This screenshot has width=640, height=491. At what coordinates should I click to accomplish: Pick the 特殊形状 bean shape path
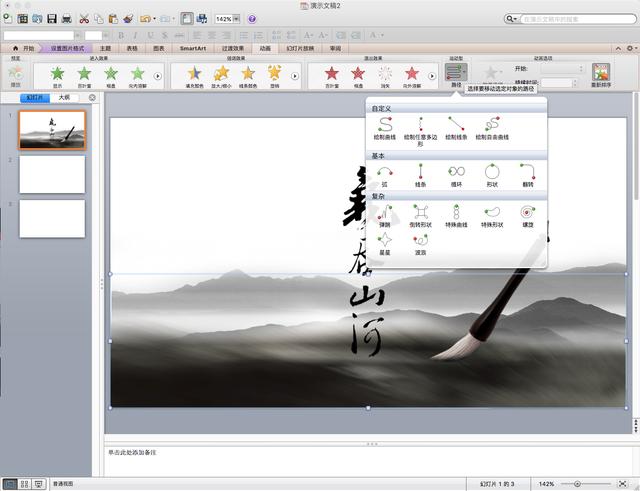(492, 216)
